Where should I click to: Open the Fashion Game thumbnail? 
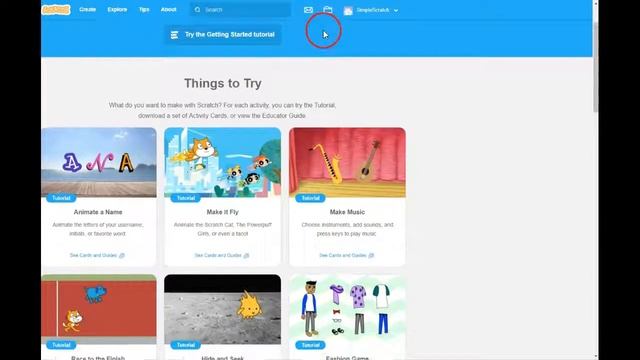pyautogui.click(x=347, y=309)
